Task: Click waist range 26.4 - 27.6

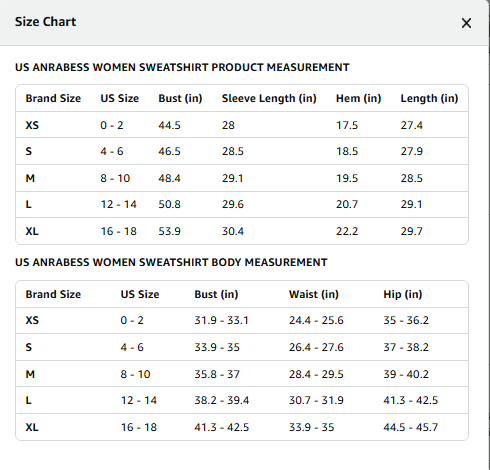Action: click(x=316, y=347)
